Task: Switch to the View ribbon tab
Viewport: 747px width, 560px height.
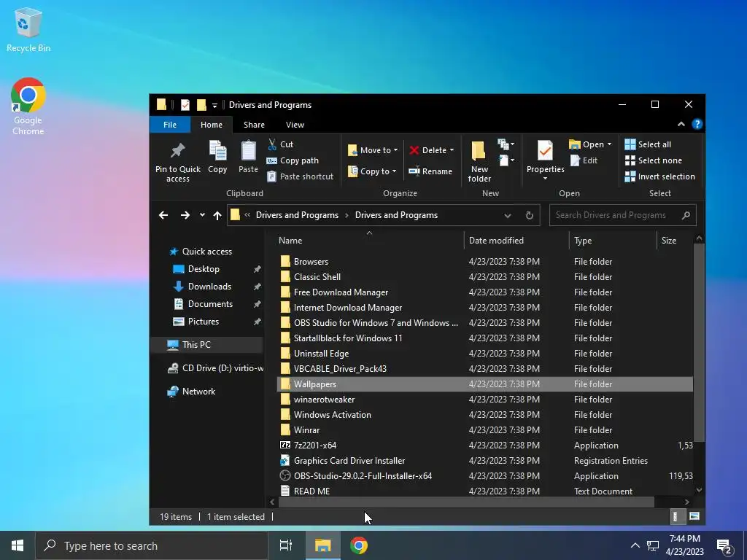Action: point(295,125)
